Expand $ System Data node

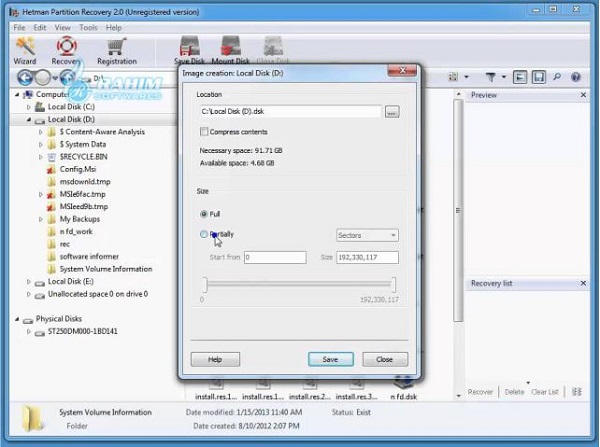[x=41, y=145]
